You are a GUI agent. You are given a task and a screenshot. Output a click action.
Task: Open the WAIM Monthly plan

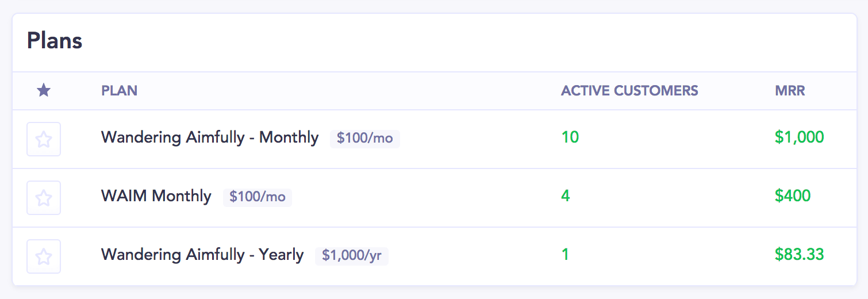[x=156, y=197]
